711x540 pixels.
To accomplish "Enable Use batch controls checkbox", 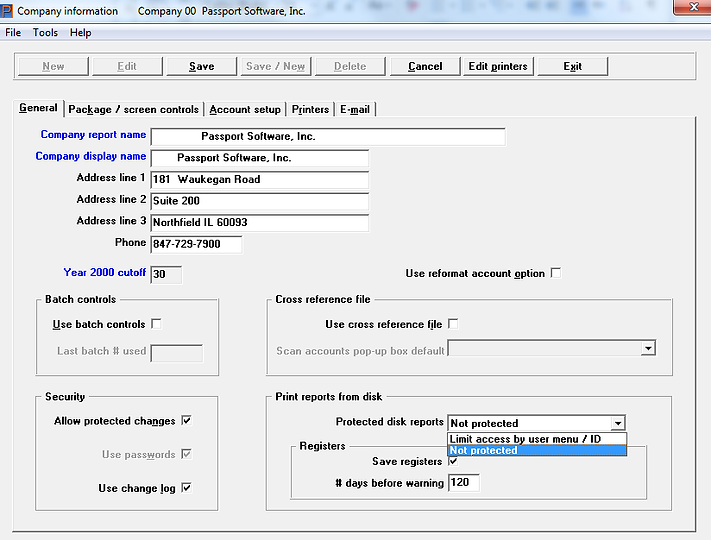I will tap(156, 324).
